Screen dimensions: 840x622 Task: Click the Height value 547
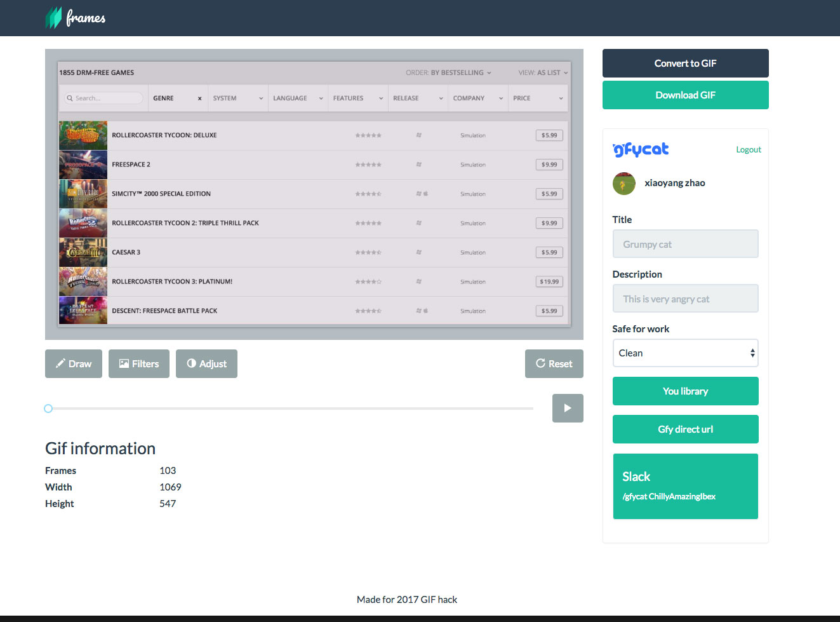coord(168,504)
